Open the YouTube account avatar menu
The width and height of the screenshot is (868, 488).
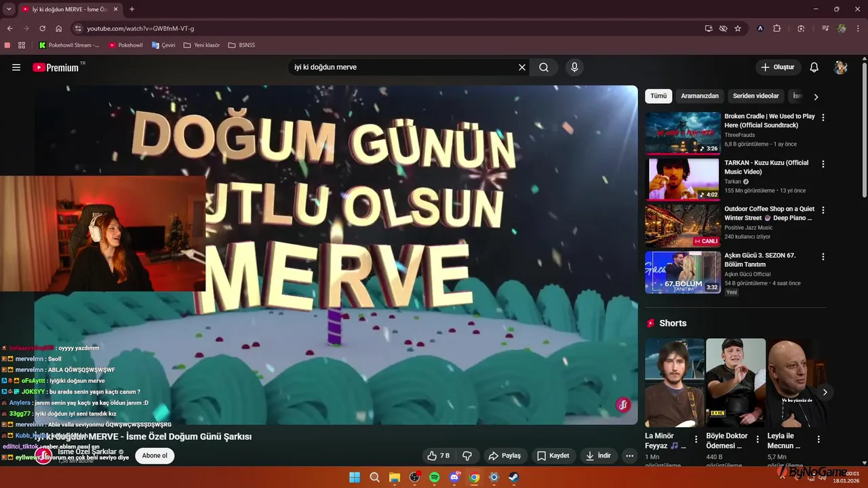pos(841,67)
